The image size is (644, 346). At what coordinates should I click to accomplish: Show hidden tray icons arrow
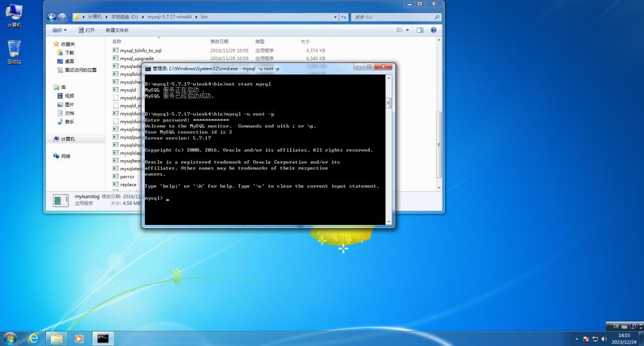[577, 339]
